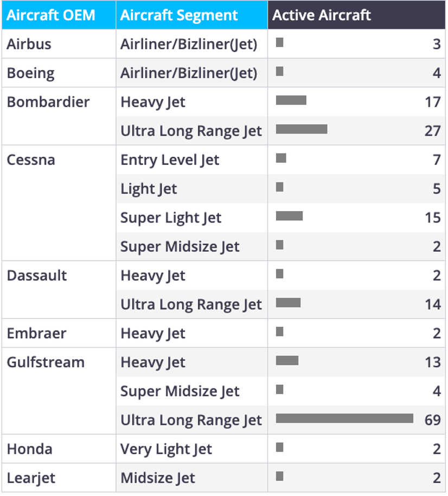Click the Aircraft Segment column header
This screenshot has height=496, width=448.
(x=191, y=15)
